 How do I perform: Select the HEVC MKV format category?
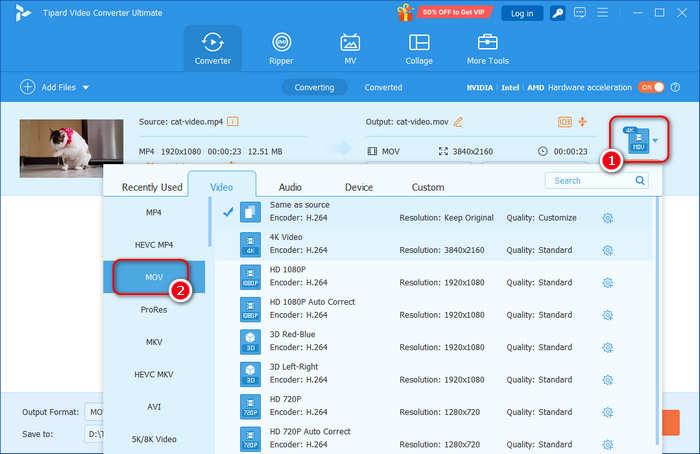coord(154,374)
